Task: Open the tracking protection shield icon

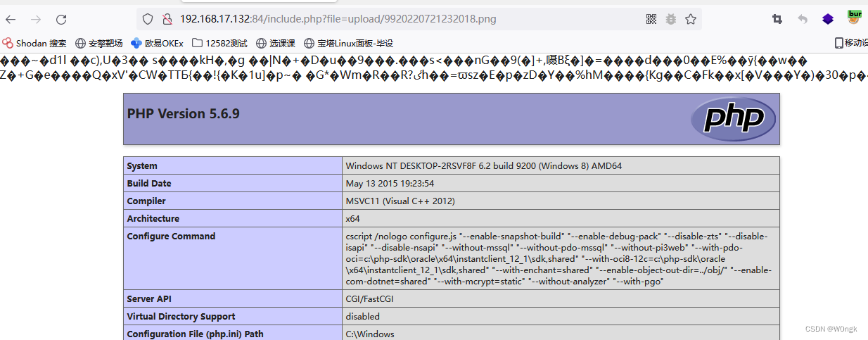Action: click(x=148, y=19)
